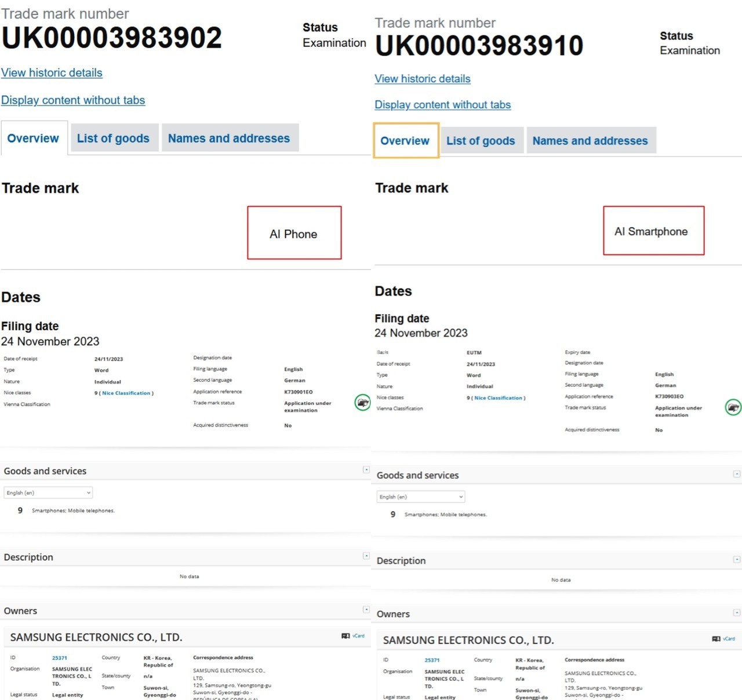Viewport: 742px width, 700px height.
Task: Click View historic details link for UK00003983902
Action: pos(52,73)
